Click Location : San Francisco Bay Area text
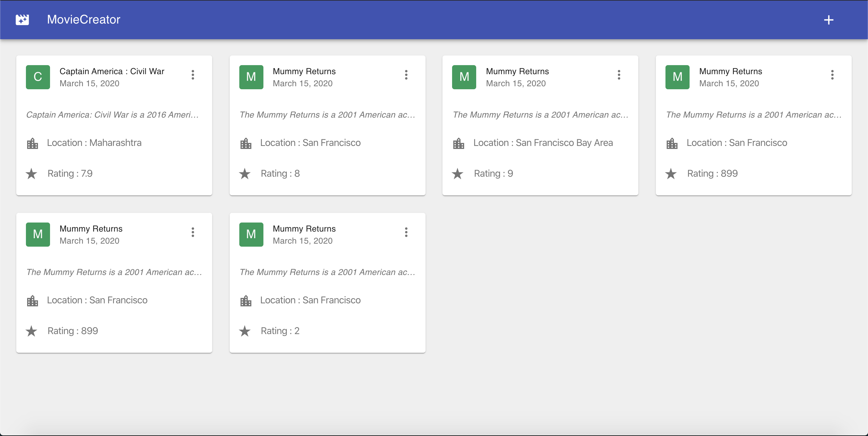 click(x=543, y=143)
